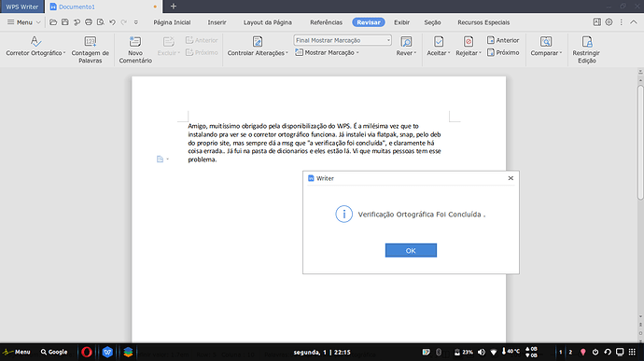The image size is (644, 361).
Task: Open the Referências tab
Action: click(x=326, y=22)
